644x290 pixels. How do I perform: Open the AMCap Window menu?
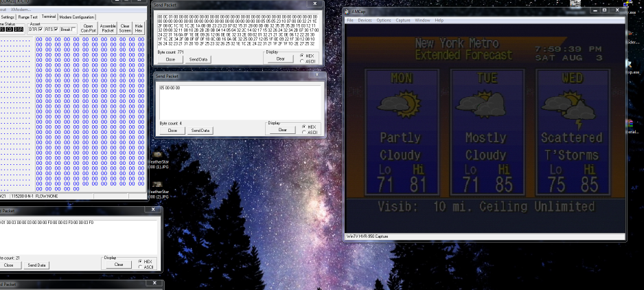[422, 20]
